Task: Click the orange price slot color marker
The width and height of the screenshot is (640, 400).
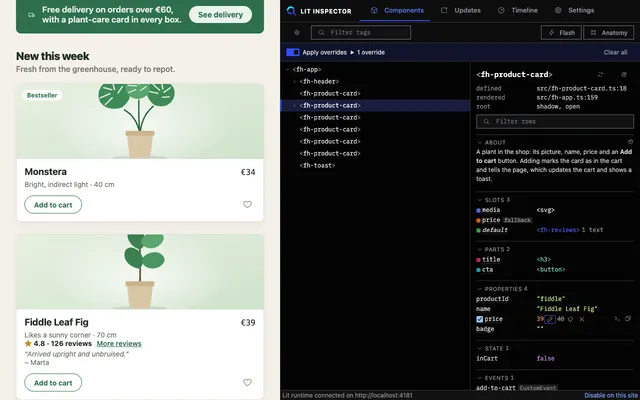Action: tap(478, 220)
